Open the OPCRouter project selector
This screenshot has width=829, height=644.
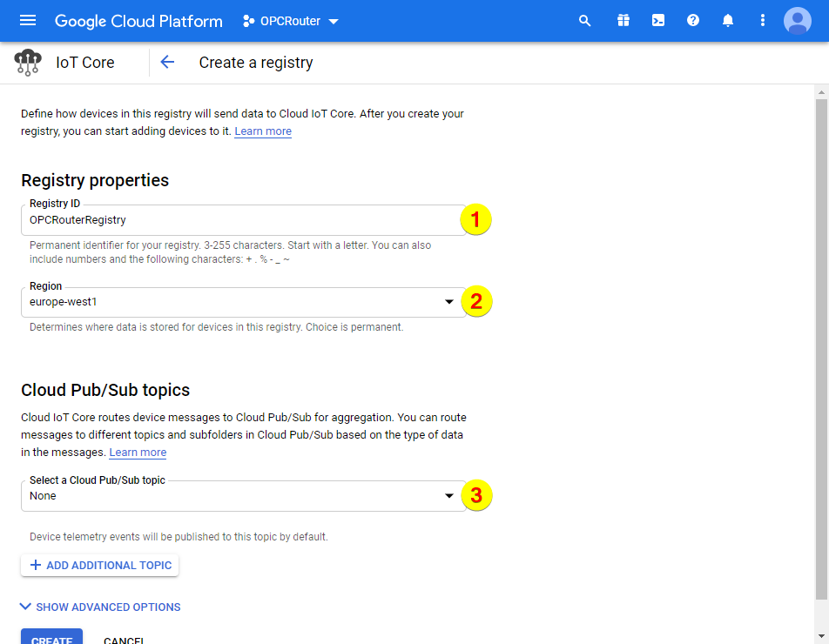[x=291, y=21]
